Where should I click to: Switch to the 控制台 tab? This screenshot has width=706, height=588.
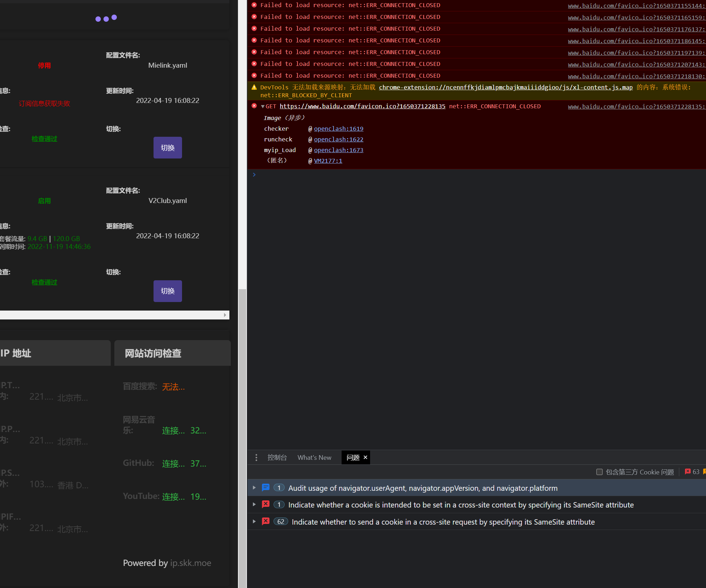pyautogui.click(x=277, y=457)
